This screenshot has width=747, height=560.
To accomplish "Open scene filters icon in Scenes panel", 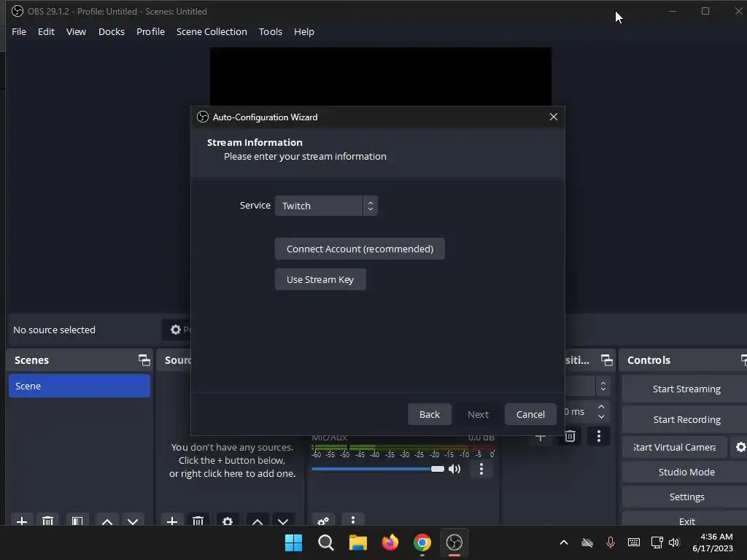I will (77, 521).
